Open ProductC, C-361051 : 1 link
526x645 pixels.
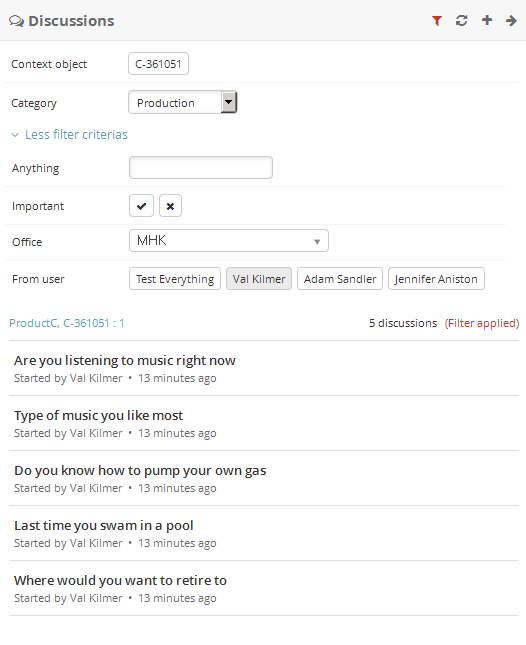[67, 323]
